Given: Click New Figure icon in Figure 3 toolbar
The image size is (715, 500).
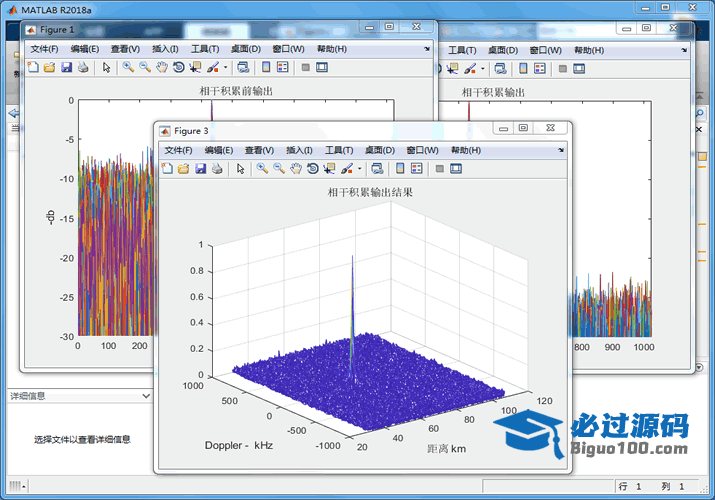Looking at the screenshot, I should [x=167, y=169].
